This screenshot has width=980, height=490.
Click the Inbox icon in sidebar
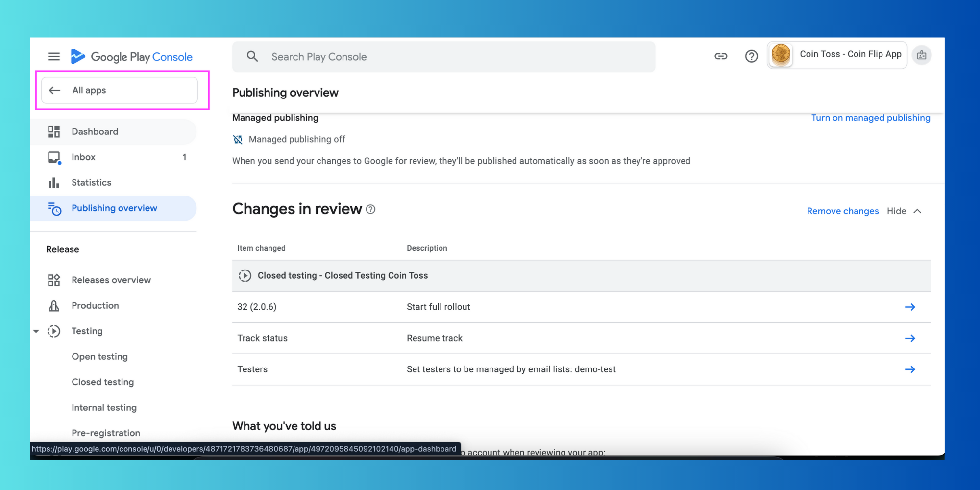[x=54, y=157]
